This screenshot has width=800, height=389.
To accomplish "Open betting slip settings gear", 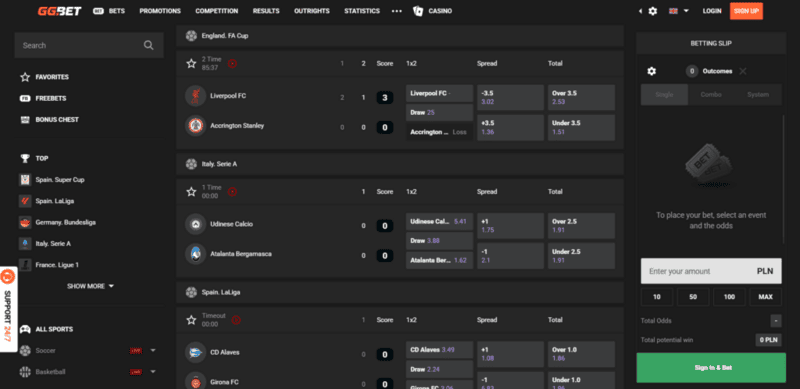I will [652, 71].
